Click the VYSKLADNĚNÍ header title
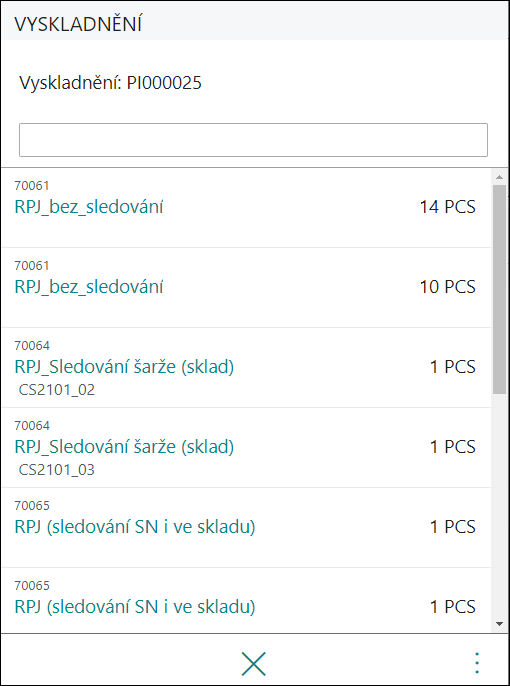This screenshot has width=510, height=686. coord(78,24)
